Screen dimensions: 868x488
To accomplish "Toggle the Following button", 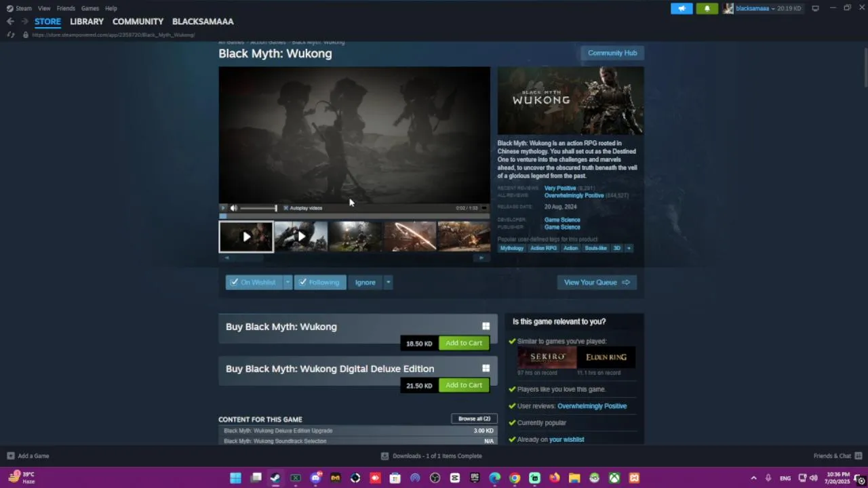I will 320,283.
